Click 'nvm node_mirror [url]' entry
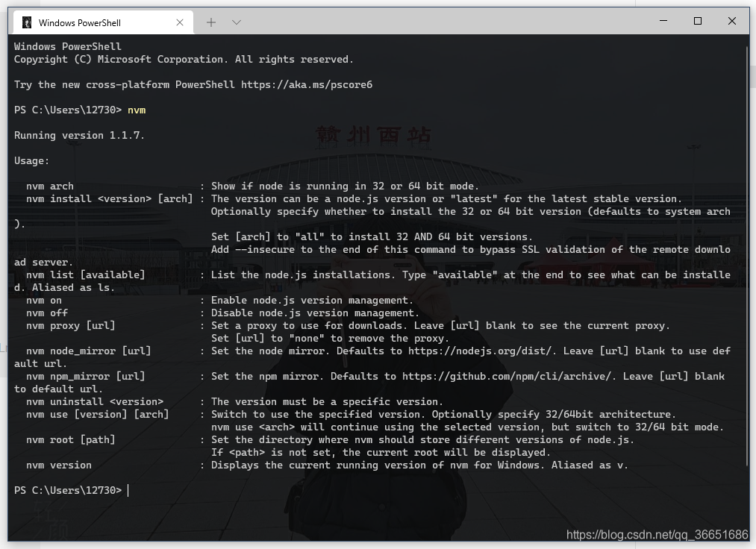This screenshot has width=756, height=549. tap(88, 351)
